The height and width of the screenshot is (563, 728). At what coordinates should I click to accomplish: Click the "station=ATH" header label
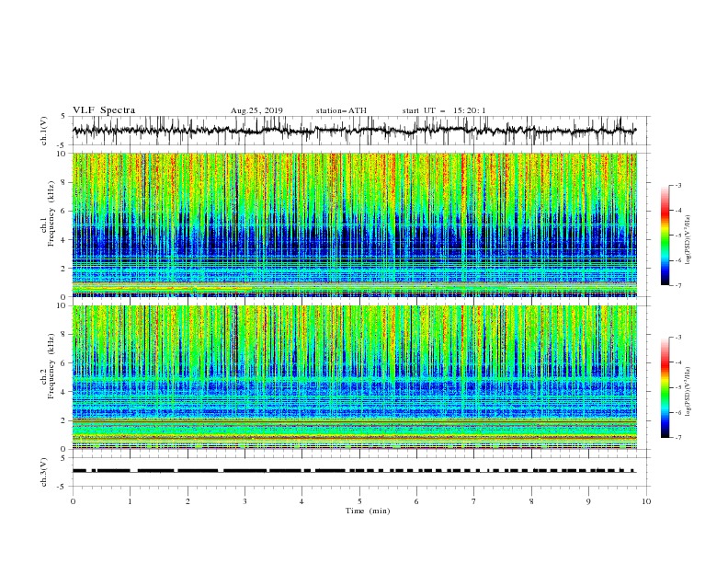pyautogui.click(x=341, y=110)
